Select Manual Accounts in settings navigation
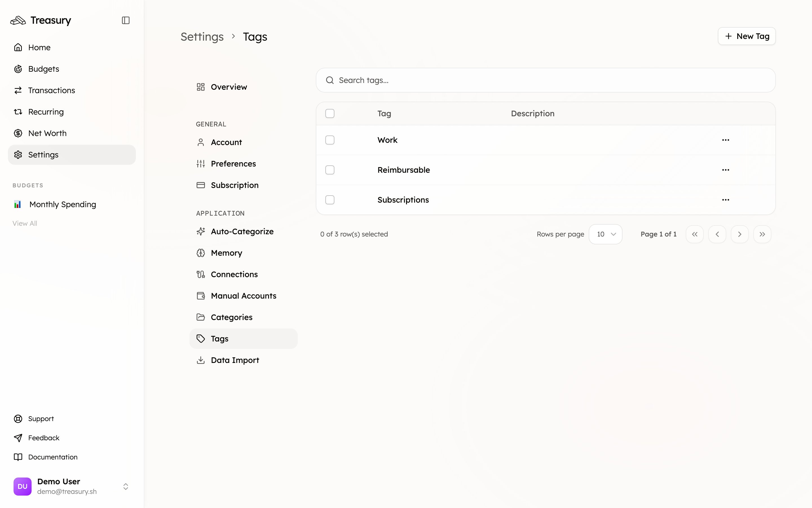The width and height of the screenshot is (812, 508). tap(244, 296)
